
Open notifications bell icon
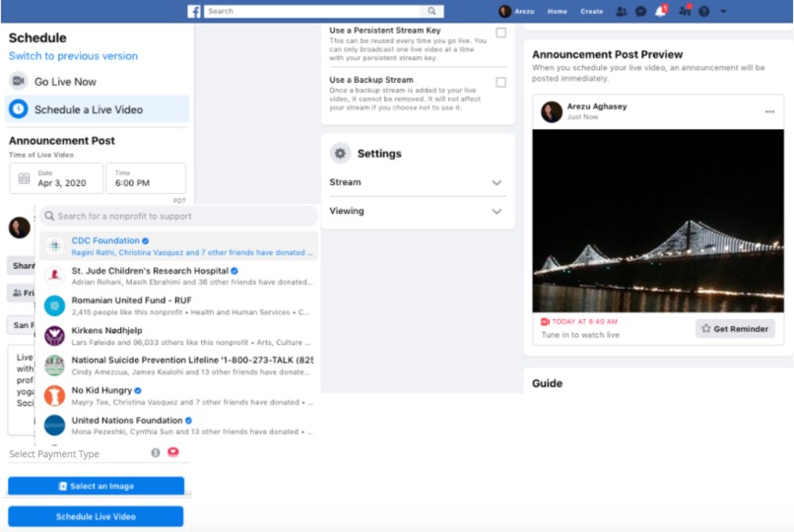[660, 11]
